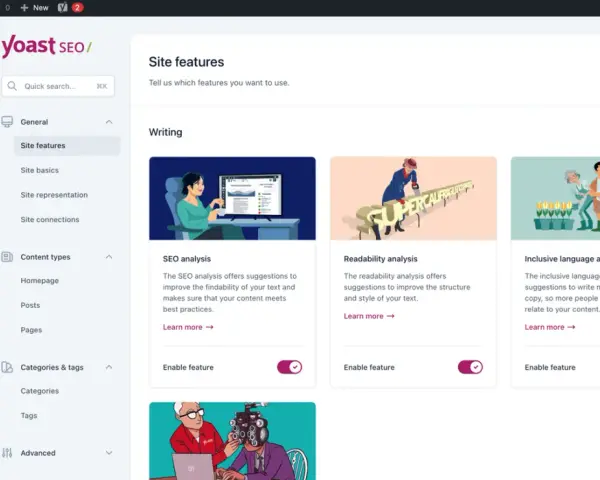Click the Writing section heading
This screenshot has width=600, height=480.
click(x=165, y=132)
